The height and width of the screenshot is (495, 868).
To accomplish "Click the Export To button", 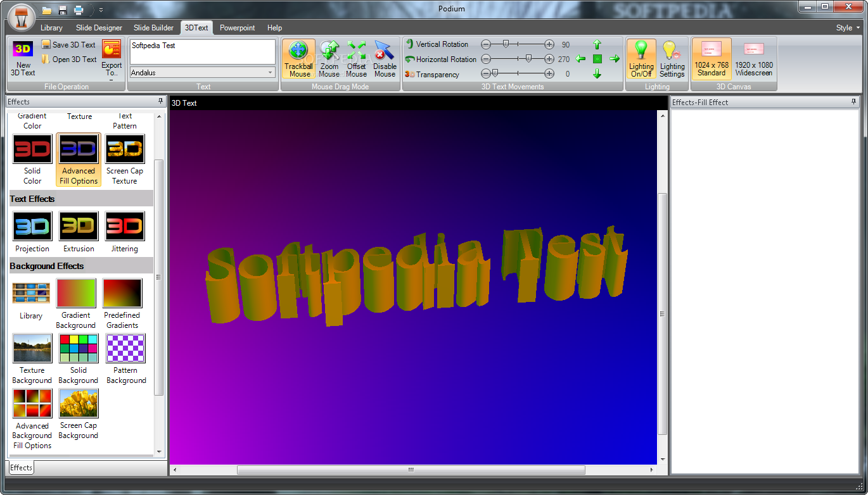I will [x=112, y=58].
